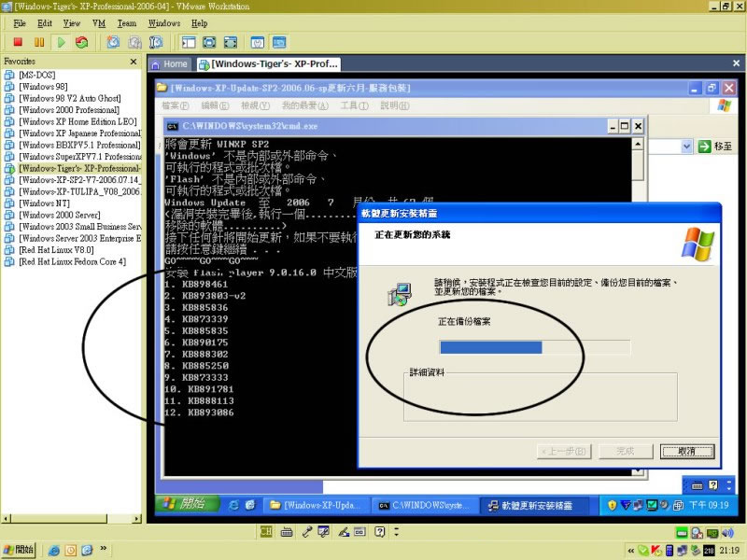Open the Edit menu in VMware
747x560 pixels.
pyautogui.click(x=45, y=23)
